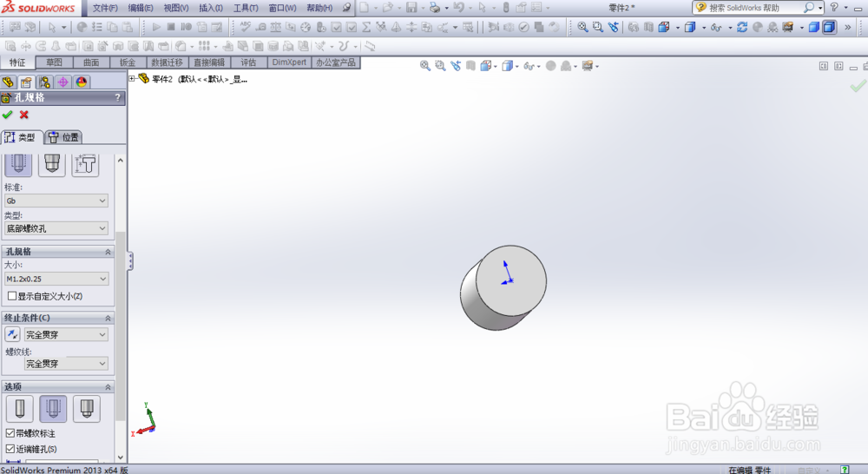Click the Sigma statistics toolbar icon
Screen dimensions: 868x474
(366, 27)
